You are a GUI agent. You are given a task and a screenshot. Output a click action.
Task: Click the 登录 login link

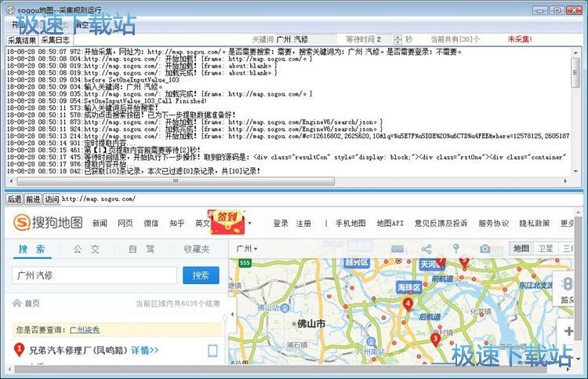[281, 224]
